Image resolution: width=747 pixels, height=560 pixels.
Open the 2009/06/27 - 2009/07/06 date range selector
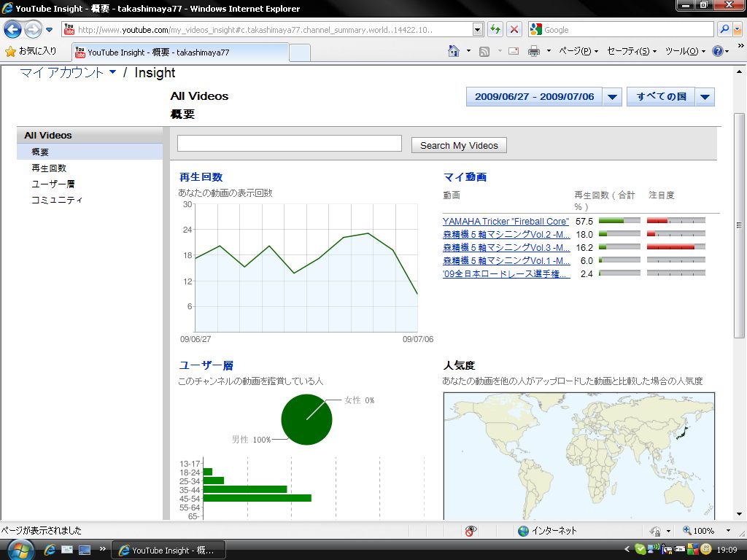[x=534, y=97]
